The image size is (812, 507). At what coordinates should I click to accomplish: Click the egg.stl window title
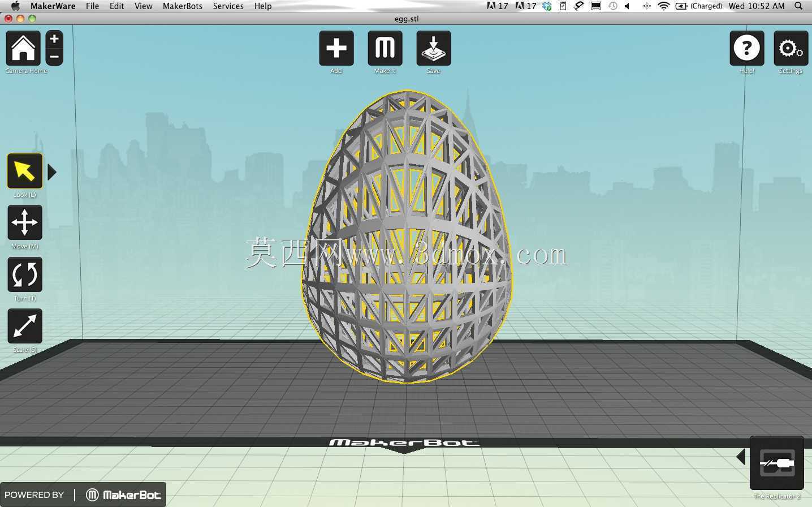[x=407, y=19]
